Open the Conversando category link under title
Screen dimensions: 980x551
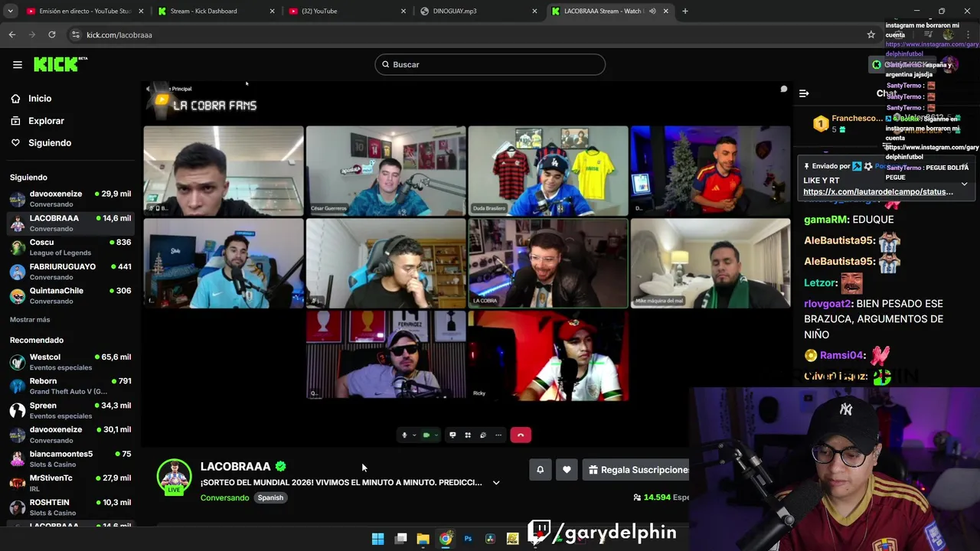[x=224, y=498]
